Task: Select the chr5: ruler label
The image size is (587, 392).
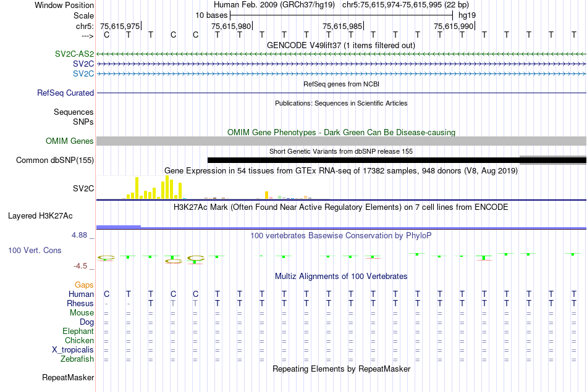Action: pyautogui.click(x=85, y=26)
